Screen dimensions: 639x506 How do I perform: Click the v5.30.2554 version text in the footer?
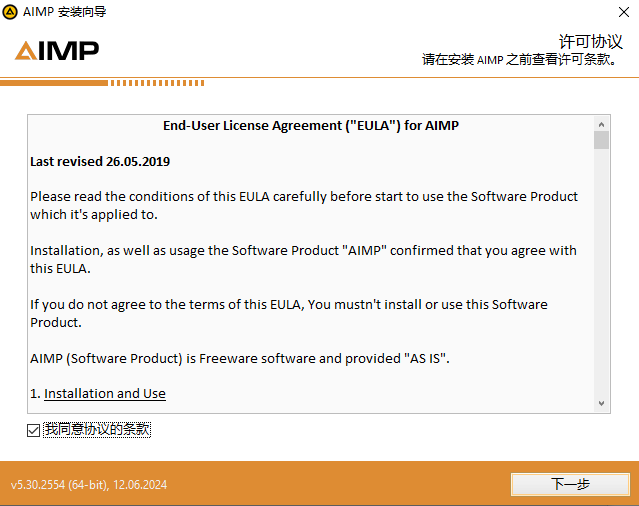tap(89, 485)
